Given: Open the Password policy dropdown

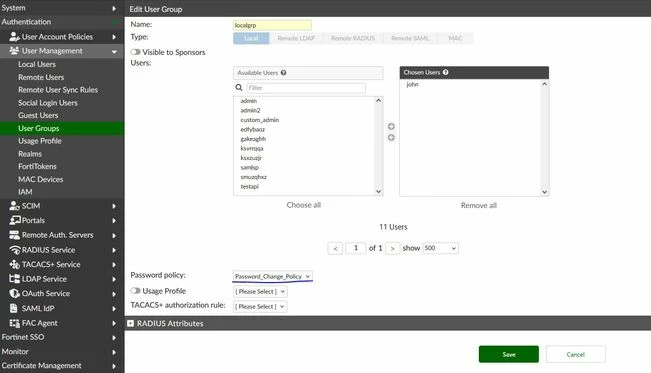Looking at the screenshot, I should point(273,276).
